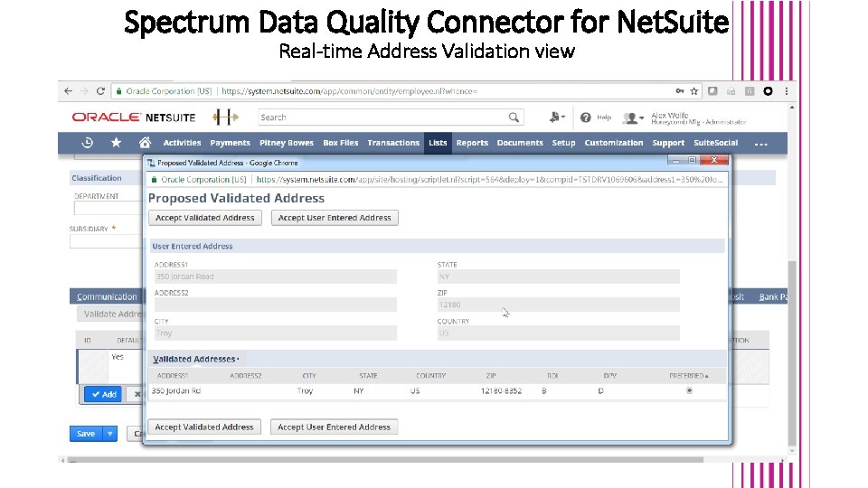Click the ZIP column header in Validated Addresses
Viewport: 868px width, 488px height.
[x=491, y=376]
